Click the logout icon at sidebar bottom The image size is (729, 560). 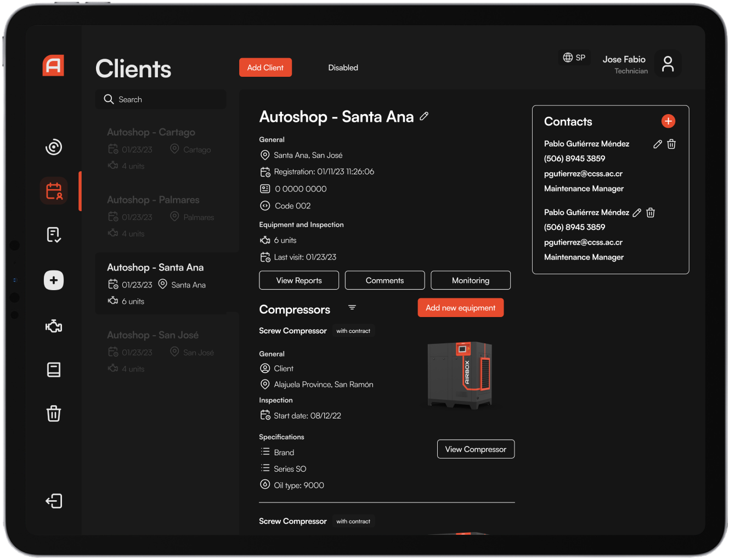coord(54,501)
